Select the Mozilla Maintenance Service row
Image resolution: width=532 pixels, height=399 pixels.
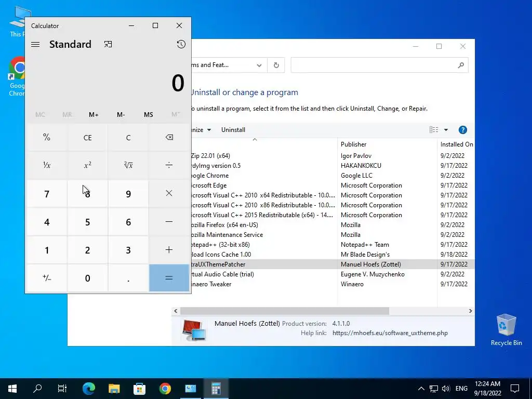coord(333,235)
